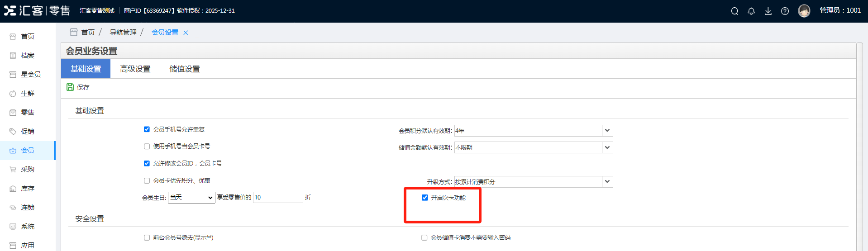Open the 会员生日 当天 select box

click(191, 198)
